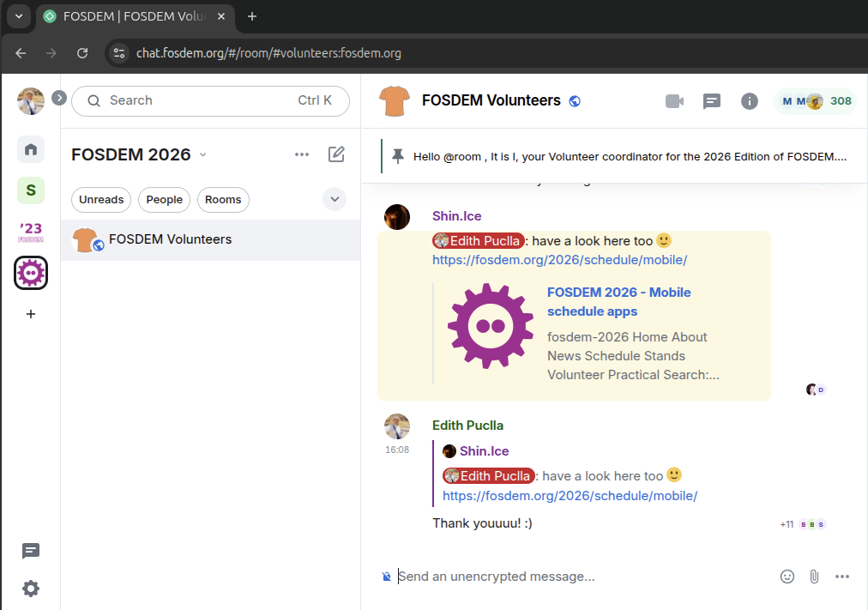This screenshot has width=868, height=610.
Task: Open the green S space
Action: pos(31,190)
